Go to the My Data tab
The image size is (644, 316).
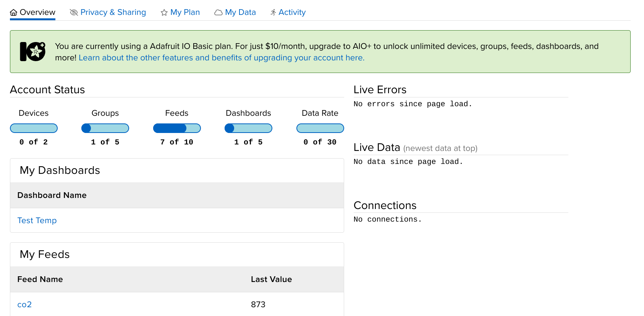tap(240, 12)
